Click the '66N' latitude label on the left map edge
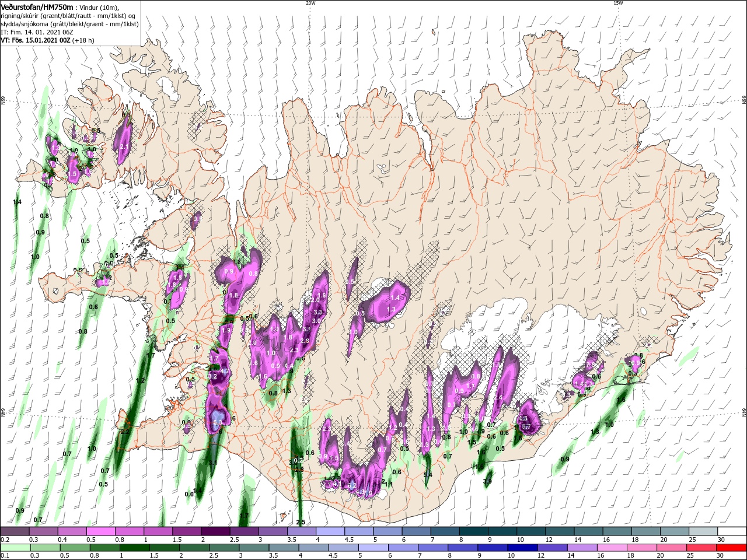The image size is (747, 560). tap(3, 100)
